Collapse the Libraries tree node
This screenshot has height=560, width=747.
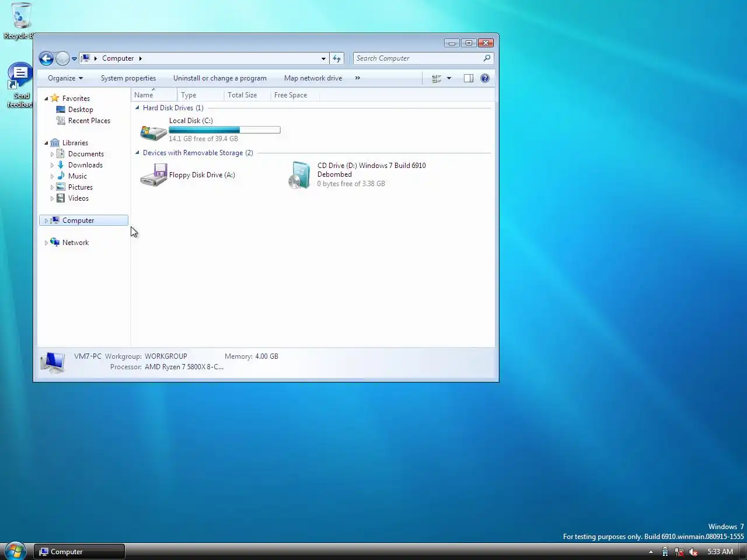point(46,143)
